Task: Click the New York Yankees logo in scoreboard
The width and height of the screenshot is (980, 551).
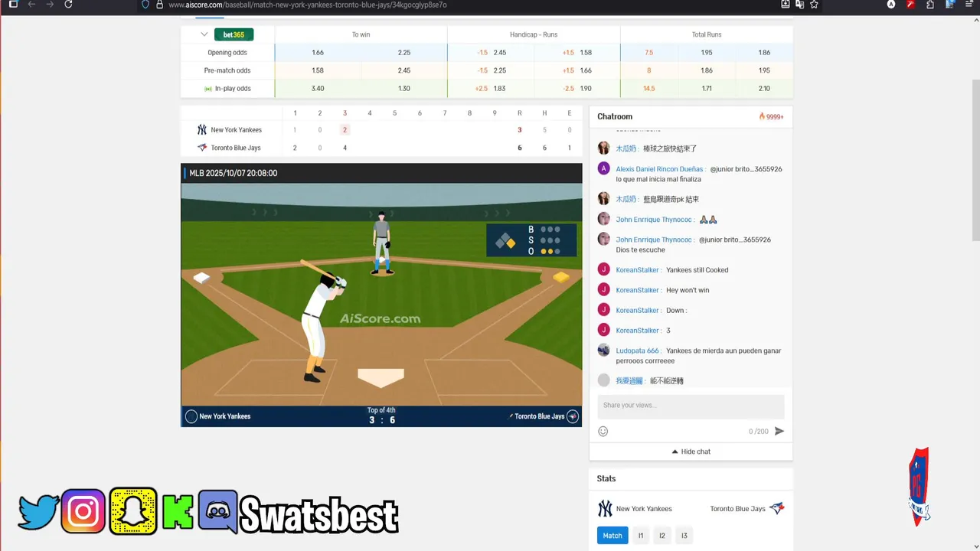Action: click(x=202, y=130)
